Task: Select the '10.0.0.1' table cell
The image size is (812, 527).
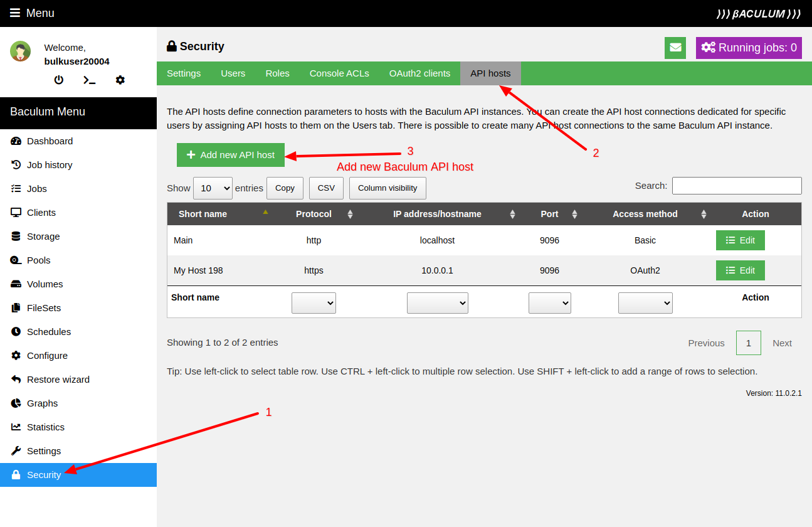Action: 437,270
